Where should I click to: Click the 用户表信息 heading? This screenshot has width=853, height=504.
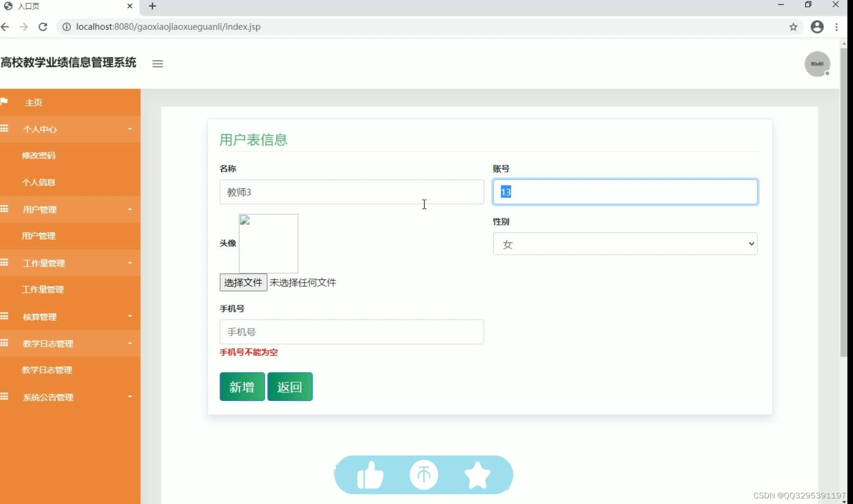[253, 140]
